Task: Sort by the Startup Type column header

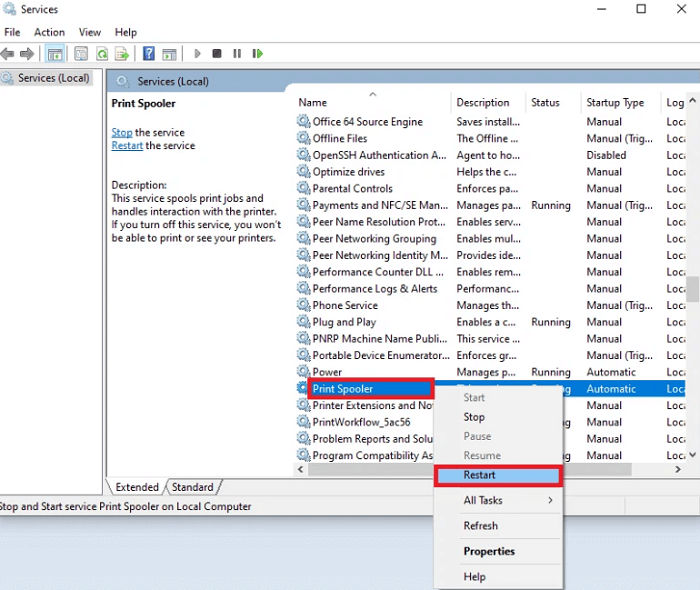Action: coord(621,103)
